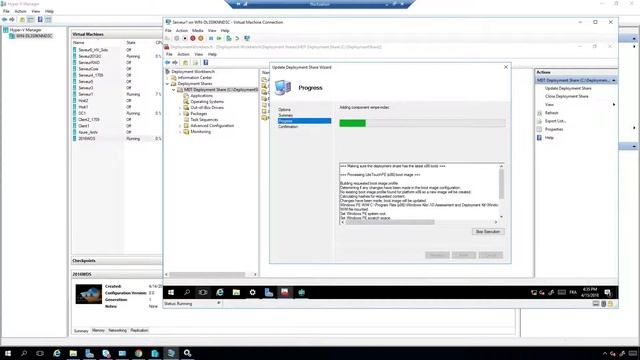Click the blue Help icon in Hyper-V Manager toolbar
Screen dimensions: 640x360
[40, 20]
